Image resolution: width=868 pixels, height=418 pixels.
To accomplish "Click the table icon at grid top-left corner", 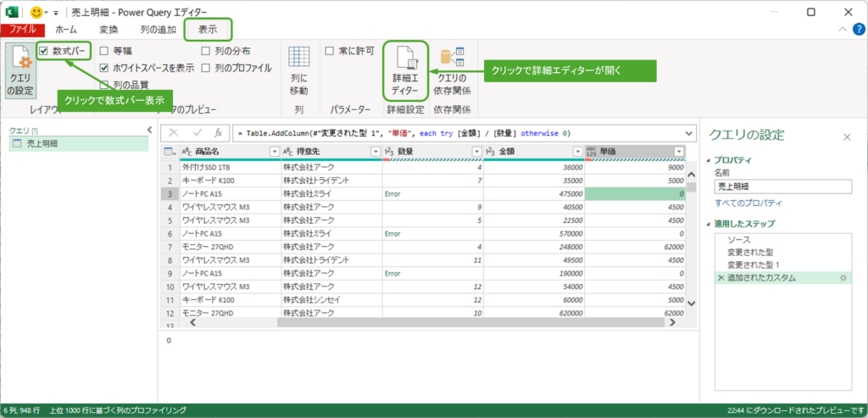I will (170, 152).
